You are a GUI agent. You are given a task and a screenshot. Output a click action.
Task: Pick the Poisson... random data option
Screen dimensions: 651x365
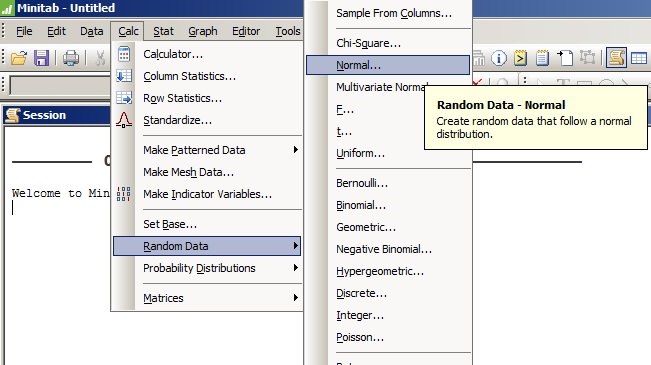click(360, 337)
